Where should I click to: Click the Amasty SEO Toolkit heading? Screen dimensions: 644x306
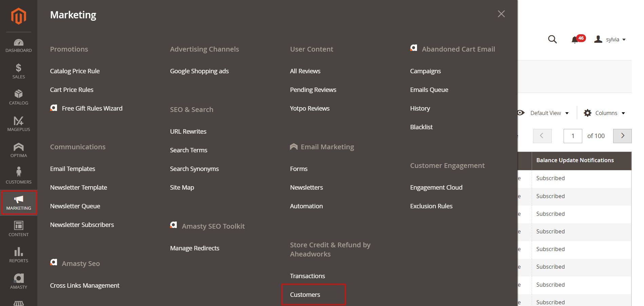click(x=213, y=226)
